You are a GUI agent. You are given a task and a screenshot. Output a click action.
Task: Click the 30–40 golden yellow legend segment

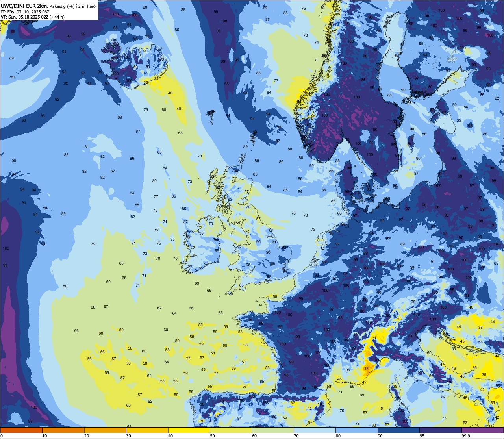(x=147, y=430)
